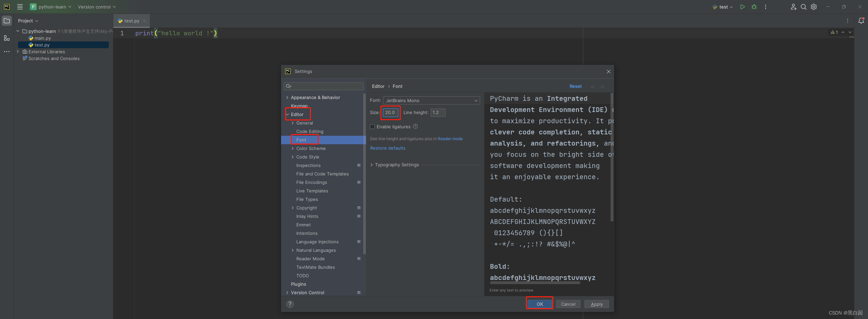Viewport: 868px width, 319px height.
Task: Show ligatures help tooltip icon
Action: pos(415,127)
